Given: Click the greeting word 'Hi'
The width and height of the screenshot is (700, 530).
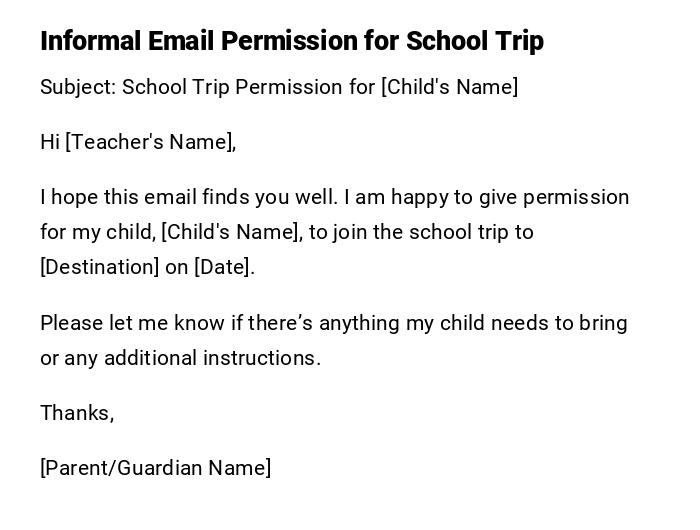Looking at the screenshot, I should point(50,142).
